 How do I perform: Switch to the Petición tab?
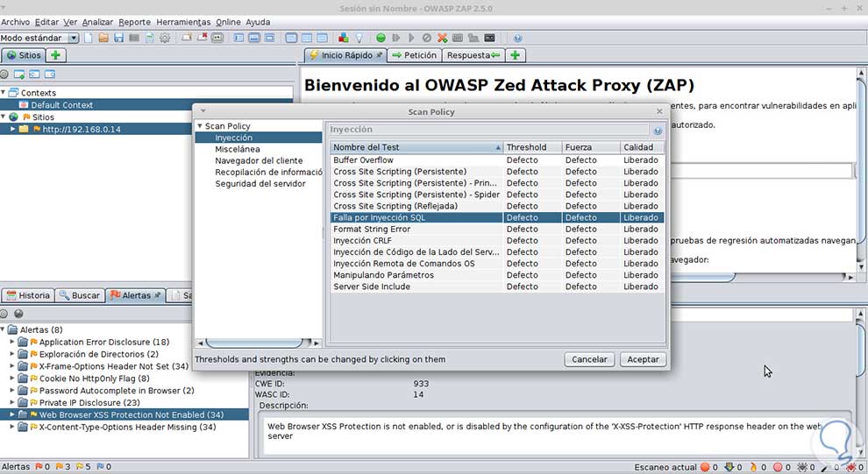click(x=415, y=55)
